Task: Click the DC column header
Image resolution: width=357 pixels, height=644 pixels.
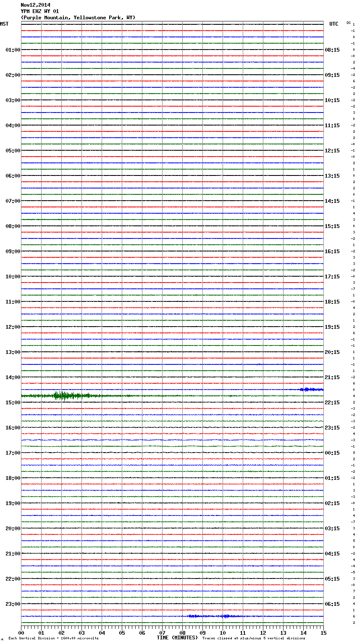Action: point(349,23)
